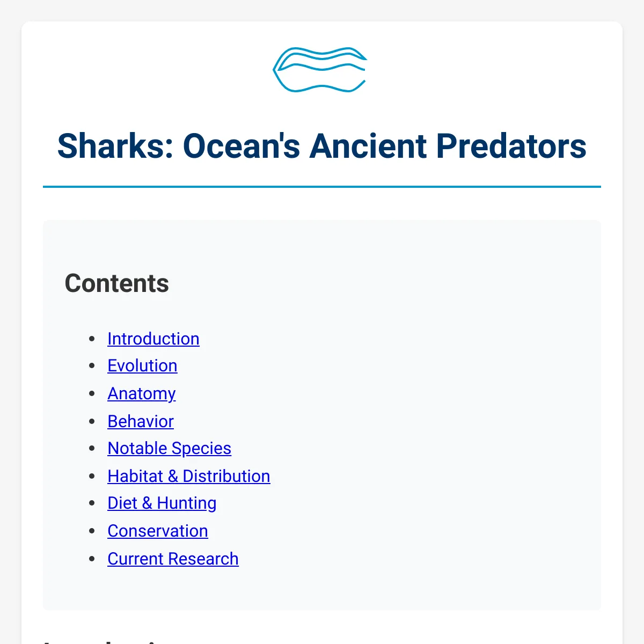Click the bullet beside Current Research
The width and height of the screenshot is (644, 644).
point(92,559)
